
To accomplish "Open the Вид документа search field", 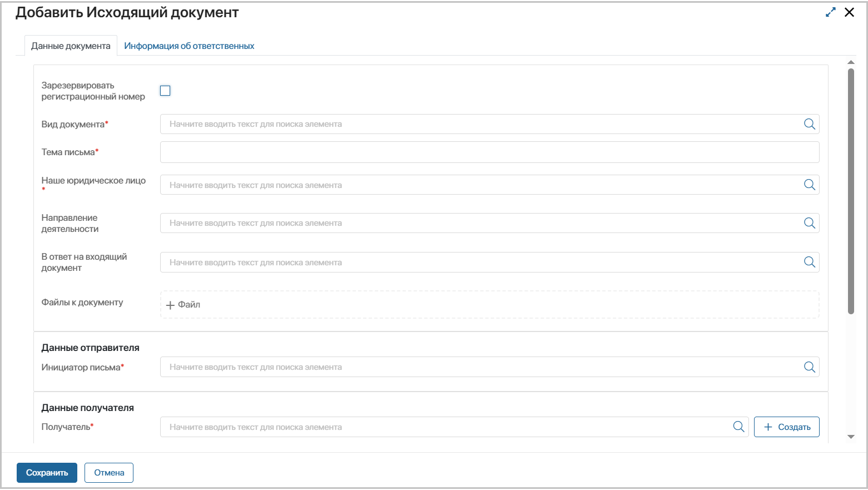I will tap(478, 124).
